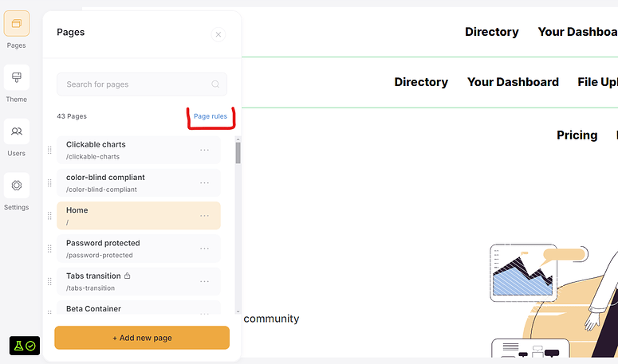Select the Beta Container page
Viewport: 618px width, 364px height.
pos(139,307)
